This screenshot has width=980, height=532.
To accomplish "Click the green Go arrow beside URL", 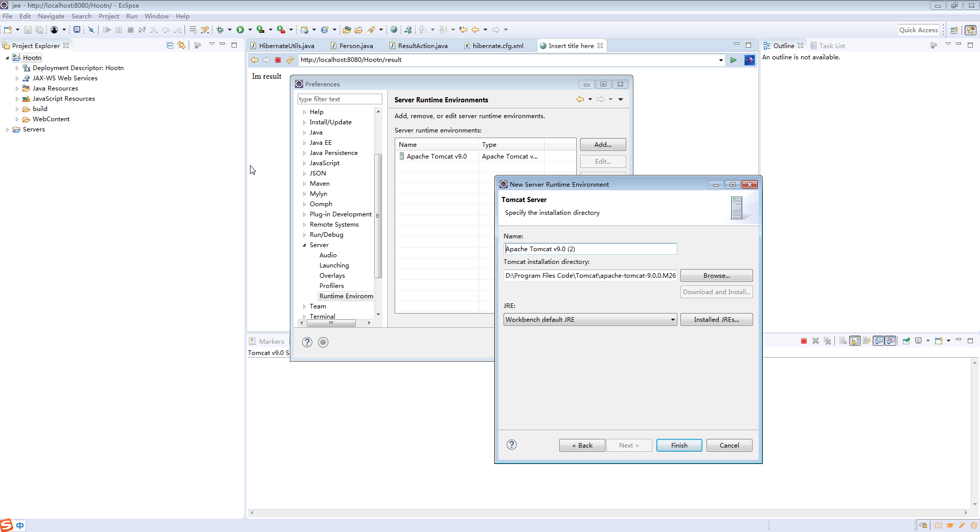I will 734,60.
